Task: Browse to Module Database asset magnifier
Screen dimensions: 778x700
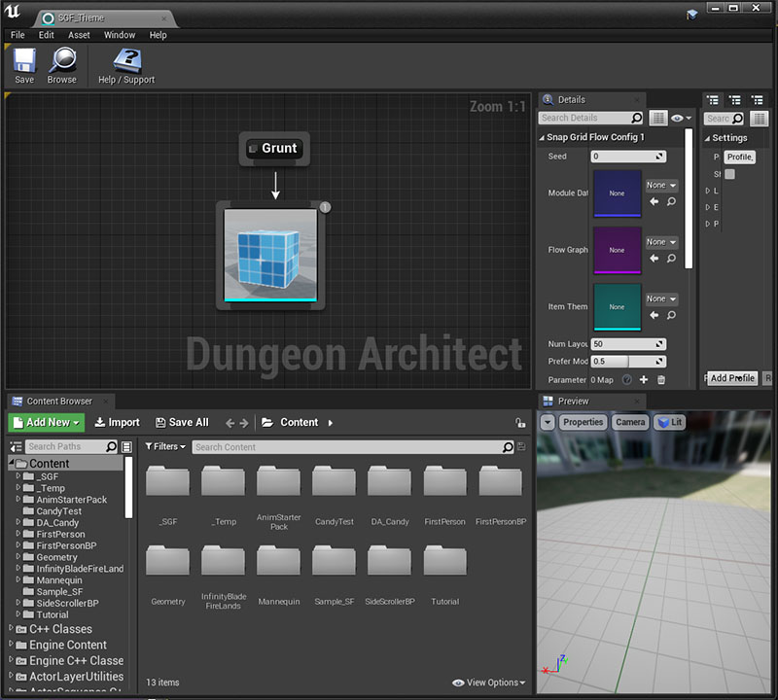Action: coord(671,201)
